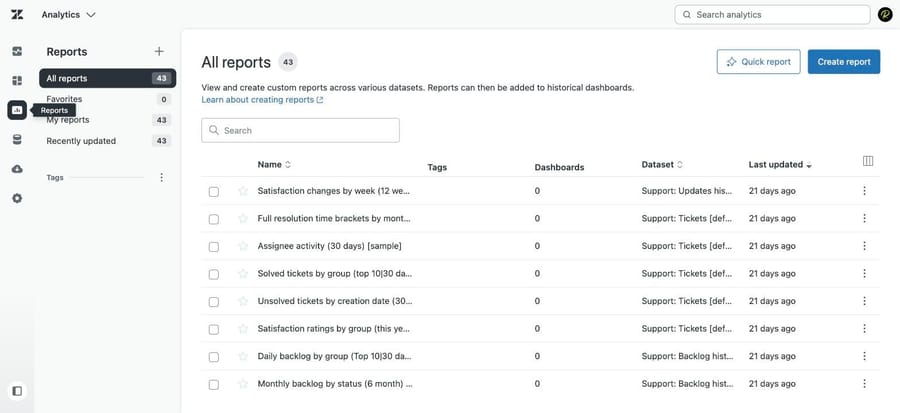Click the plus icon next to Reports
Viewport: 900px width, 413px height.
pyautogui.click(x=159, y=52)
